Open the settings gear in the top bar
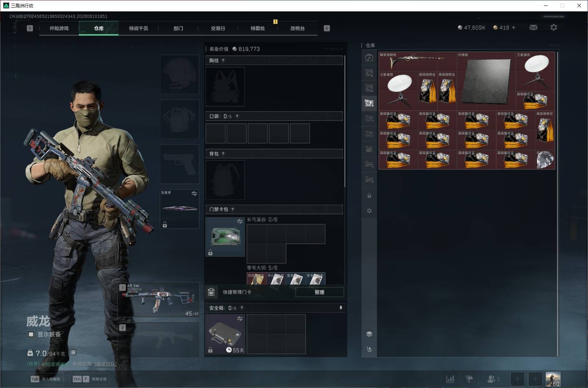 click(553, 28)
